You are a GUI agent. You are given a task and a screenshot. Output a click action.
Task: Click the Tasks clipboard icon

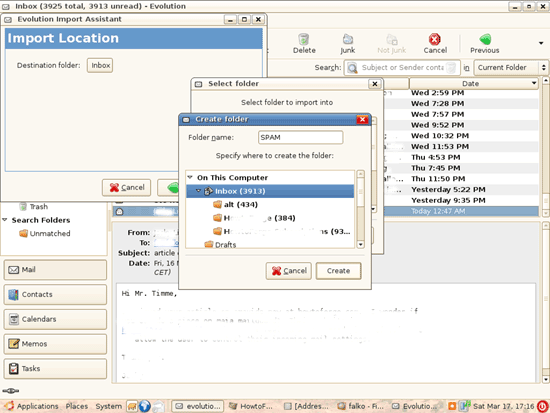(14, 368)
